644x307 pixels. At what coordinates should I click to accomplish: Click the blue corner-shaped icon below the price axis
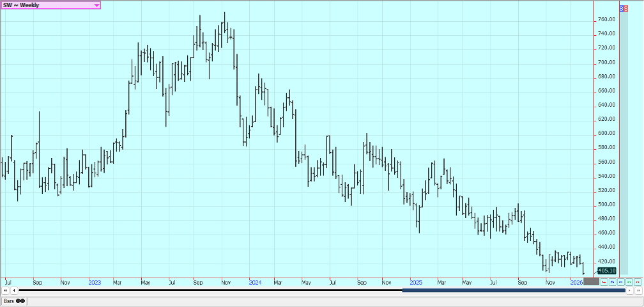(x=612, y=281)
